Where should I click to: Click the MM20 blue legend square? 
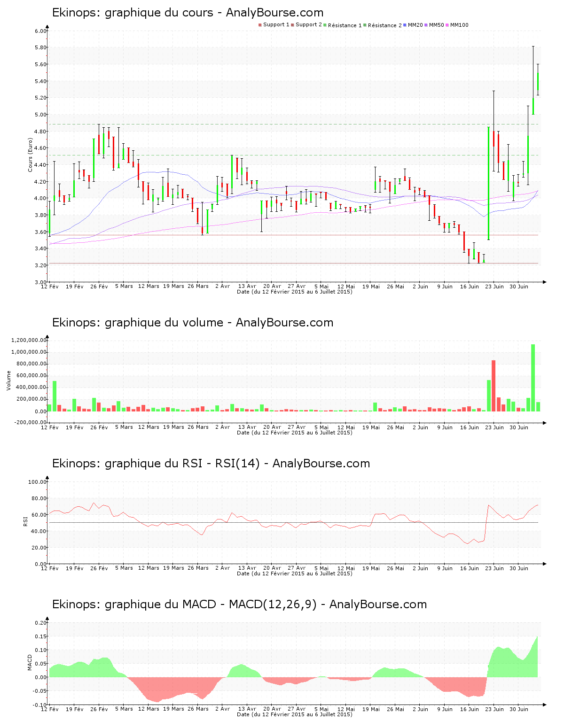tap(405, 25)
